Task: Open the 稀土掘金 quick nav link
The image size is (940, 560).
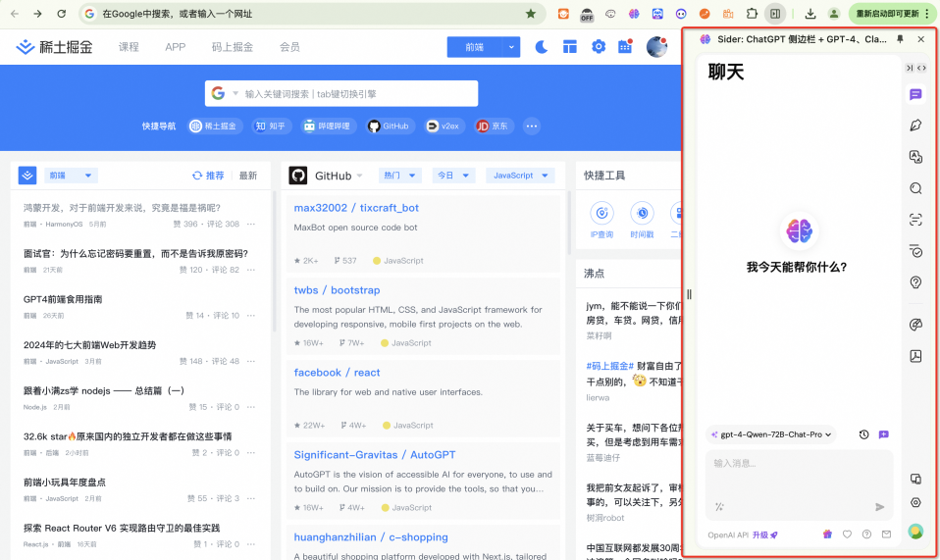Action: 215,127
